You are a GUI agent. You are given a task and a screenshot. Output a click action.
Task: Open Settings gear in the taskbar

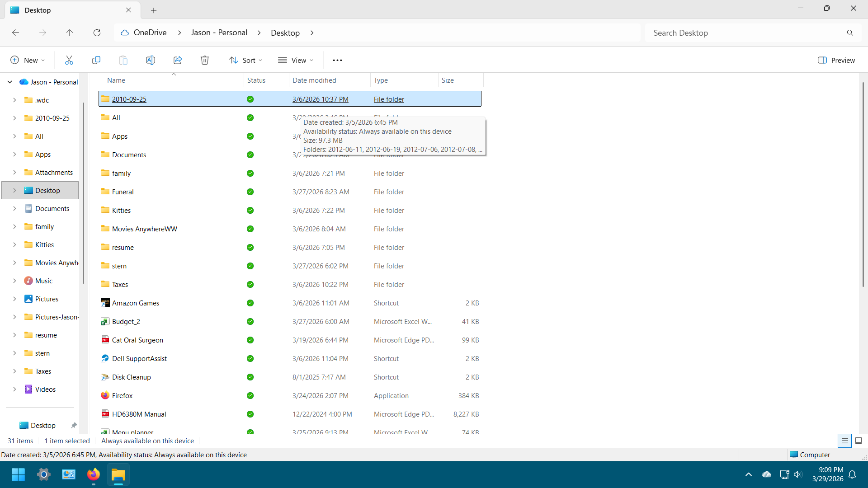tap(43, 474)
